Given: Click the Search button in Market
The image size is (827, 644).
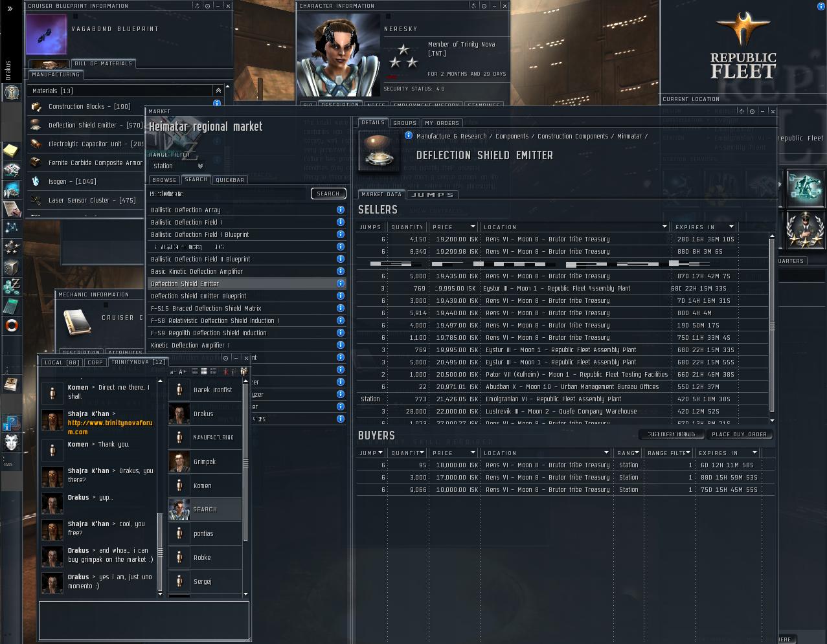Looking at the screenshot, I should [328, 194].
